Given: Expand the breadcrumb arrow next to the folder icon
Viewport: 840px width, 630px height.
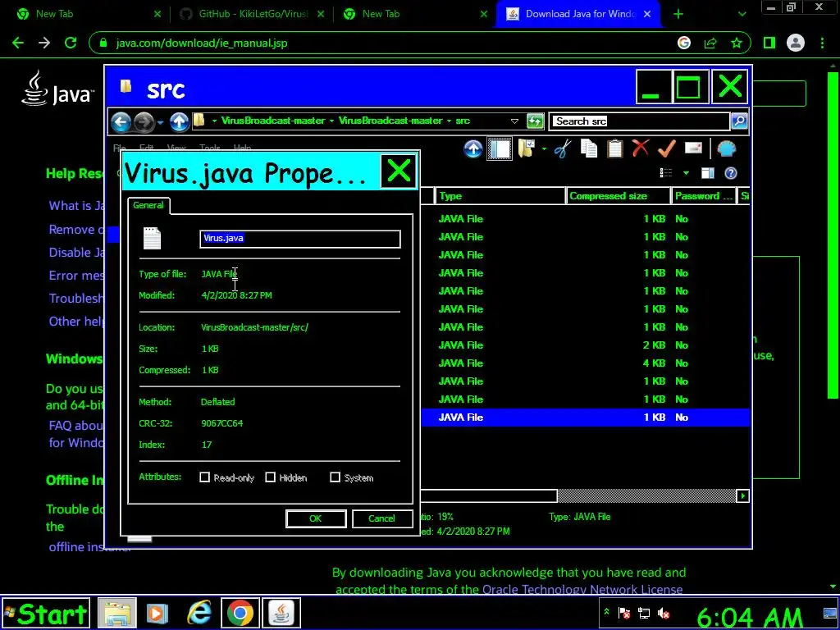Looking at the screenshot, I should pyautogui.click(x=214, y=121).
